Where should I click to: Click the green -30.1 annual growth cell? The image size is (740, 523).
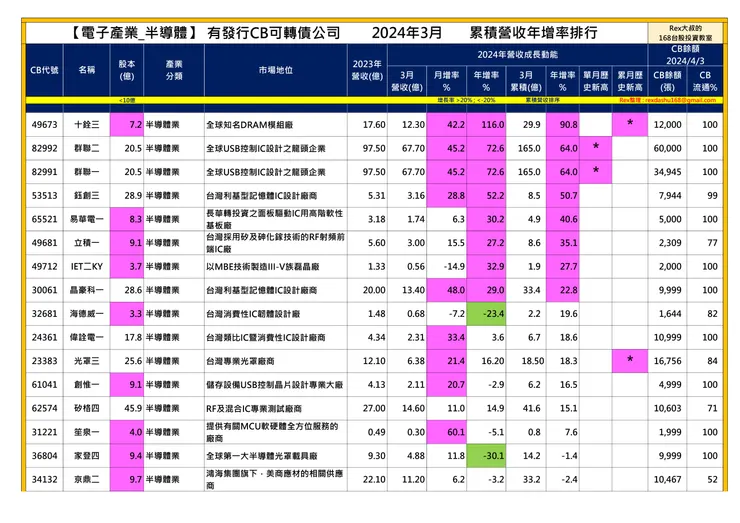coord(487,456)
